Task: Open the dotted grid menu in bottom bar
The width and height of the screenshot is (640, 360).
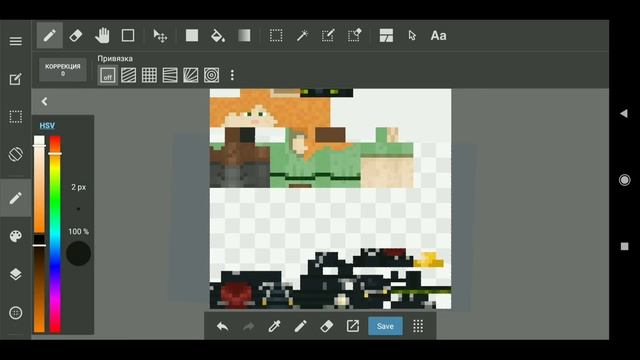Action: [x=418, y=326]
